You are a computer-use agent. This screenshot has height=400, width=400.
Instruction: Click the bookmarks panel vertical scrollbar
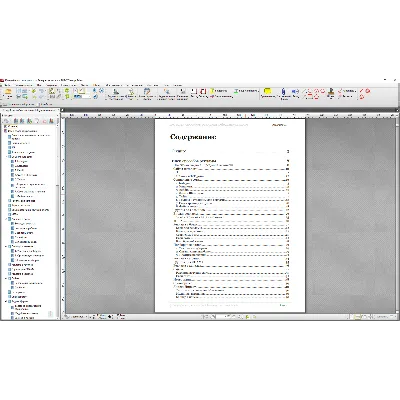pyautogui.click(x=58, y=218)
